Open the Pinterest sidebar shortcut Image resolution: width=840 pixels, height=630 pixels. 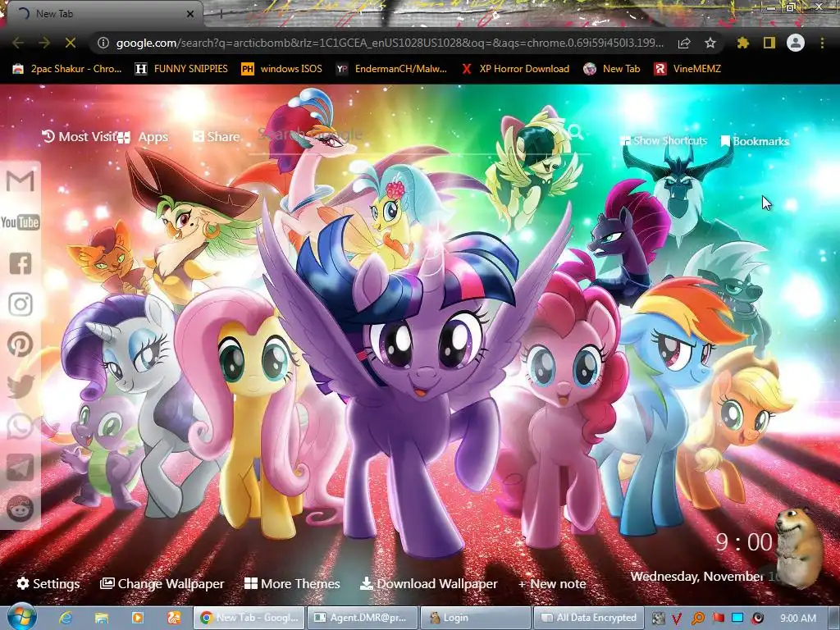point(21,345)
